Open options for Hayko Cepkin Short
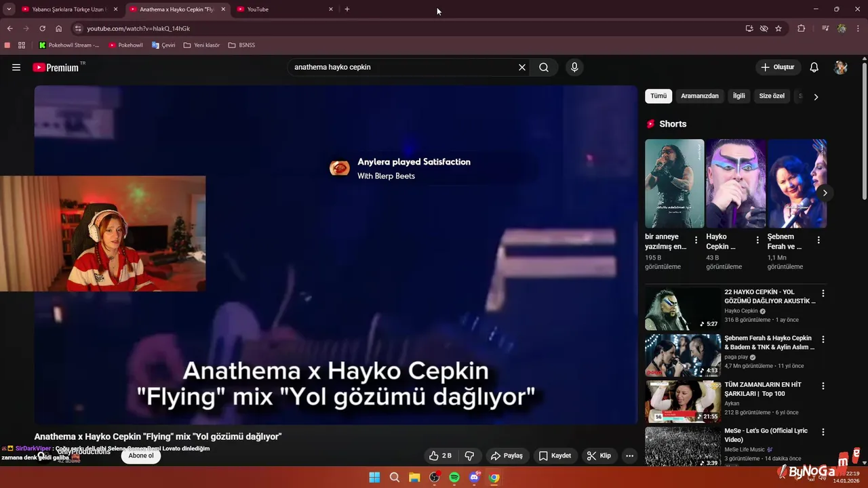 point(757,240)
